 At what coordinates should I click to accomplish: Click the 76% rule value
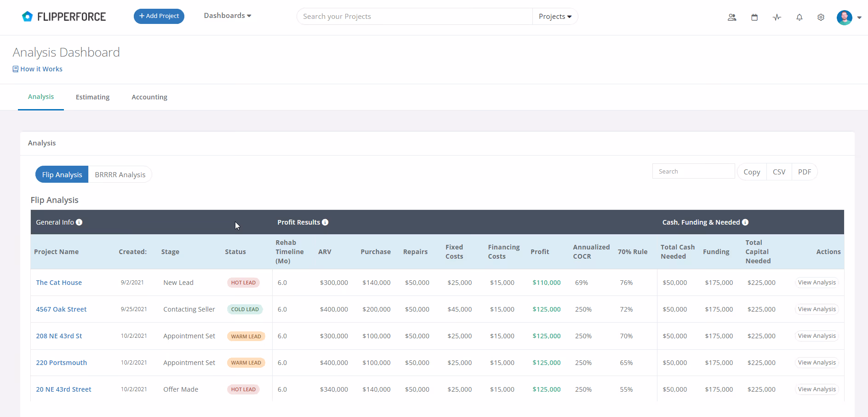pos(626,283)
